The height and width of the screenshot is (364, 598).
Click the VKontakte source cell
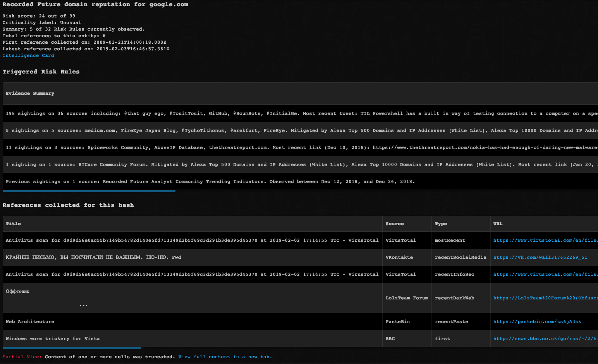coord(399,258)
